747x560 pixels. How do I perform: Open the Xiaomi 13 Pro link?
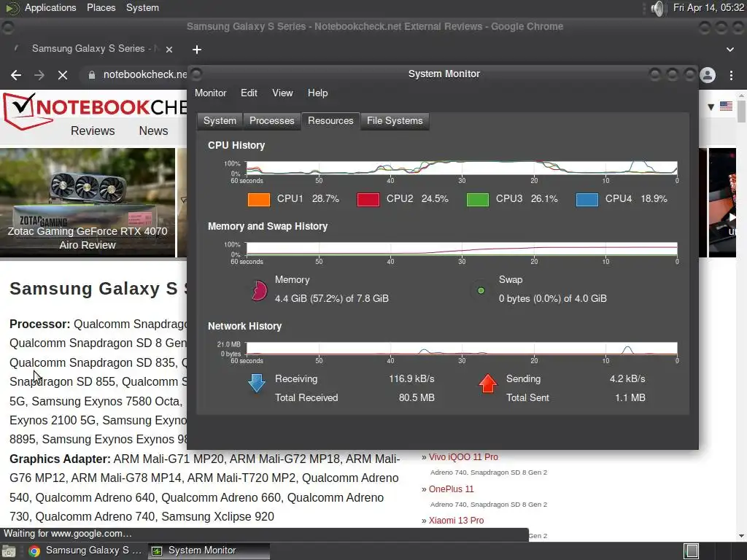(x=457, y=521)
